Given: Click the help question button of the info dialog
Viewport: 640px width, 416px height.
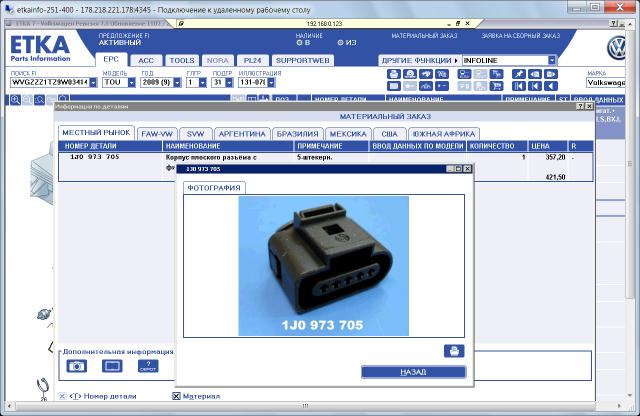Looking at the screenshot, I should point(580,106).
